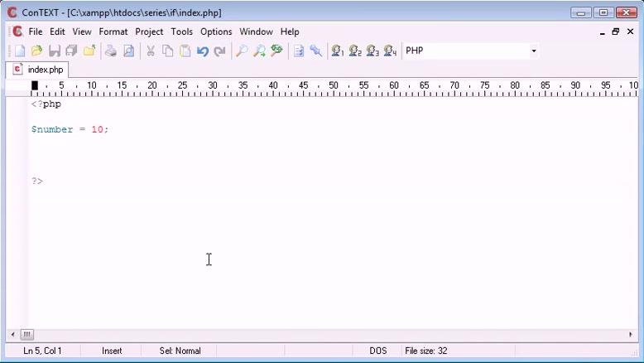Open the PHP highlighter dropdown
The image size is (644, 363).
pos(534,51)
